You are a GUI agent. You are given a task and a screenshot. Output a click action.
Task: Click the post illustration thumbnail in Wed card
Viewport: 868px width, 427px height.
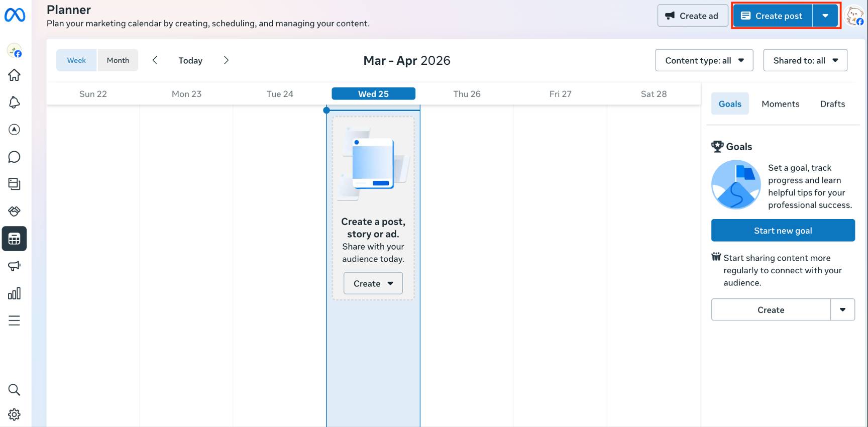(374, 163)
